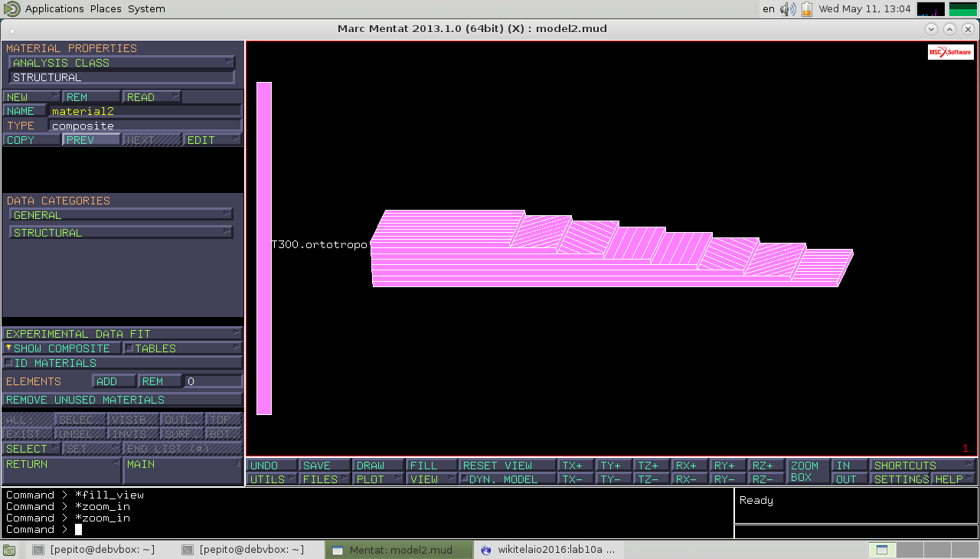The width and height of the screenshot is (980, 559).
Task: Zoom IN on the model view
Action: [850, 466]
